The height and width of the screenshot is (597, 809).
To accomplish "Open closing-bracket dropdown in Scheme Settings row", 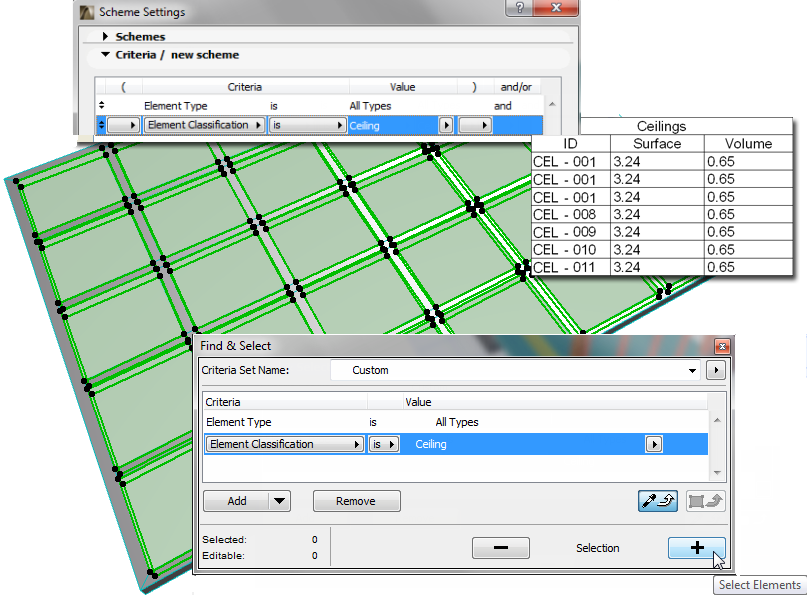I will (475, 125).
